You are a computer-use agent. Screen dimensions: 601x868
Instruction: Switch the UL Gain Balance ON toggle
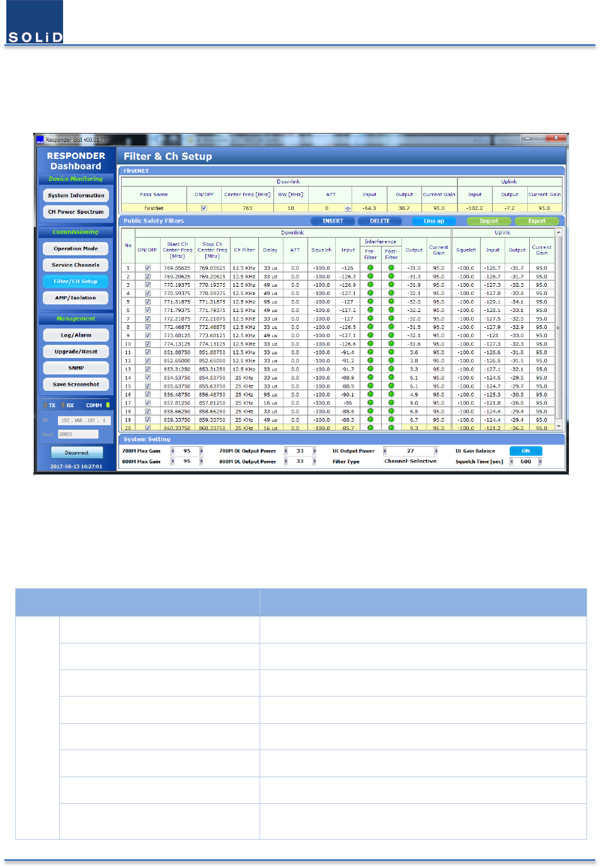(x=526, y=451)
